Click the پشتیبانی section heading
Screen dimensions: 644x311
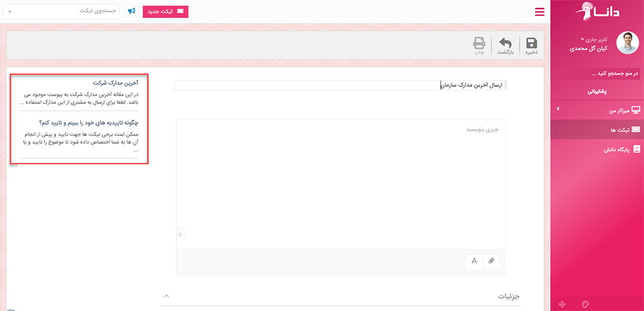click(x=597, y=91)
